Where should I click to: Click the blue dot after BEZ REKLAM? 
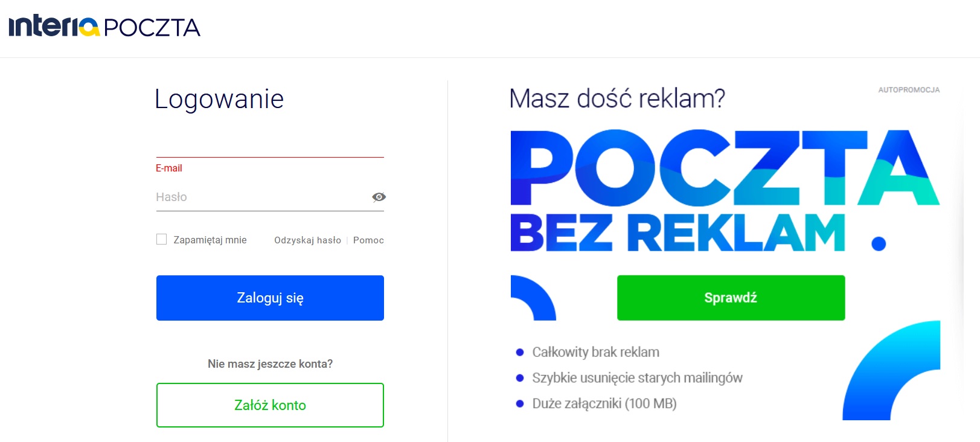point(879,243)
